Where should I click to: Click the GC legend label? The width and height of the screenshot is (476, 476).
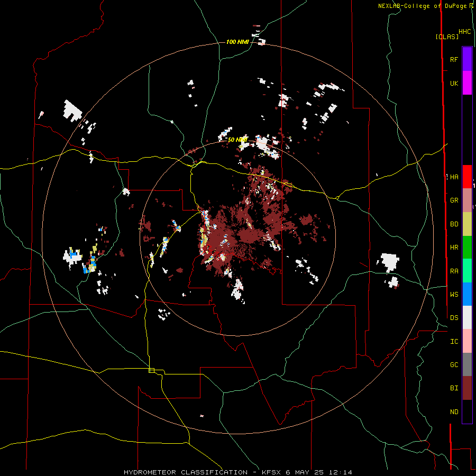coord(454,365)
